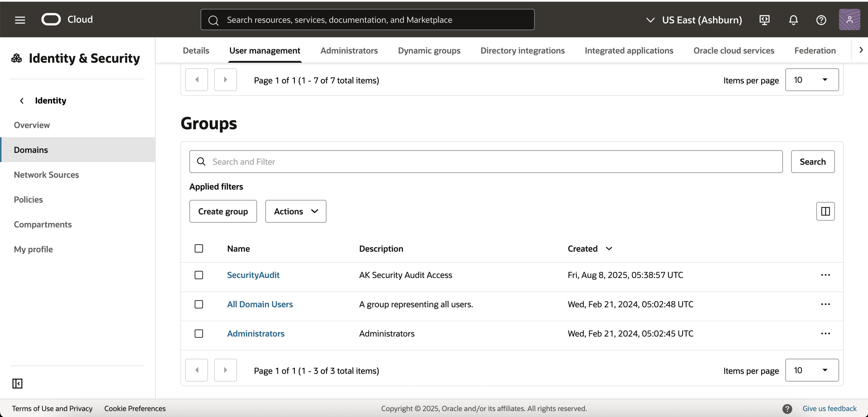Select the Administrators group checkbox
This screenshot has height=417, width=868.
click(x=199, y=334)
